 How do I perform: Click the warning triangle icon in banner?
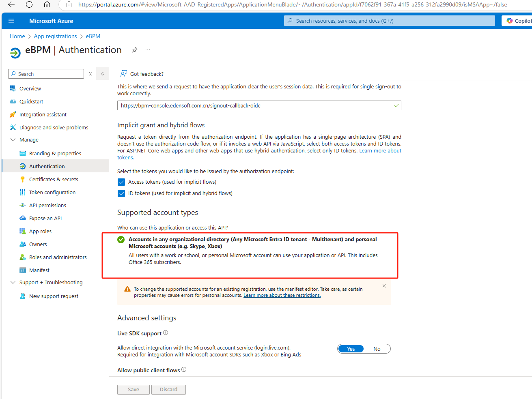(127, 289)
